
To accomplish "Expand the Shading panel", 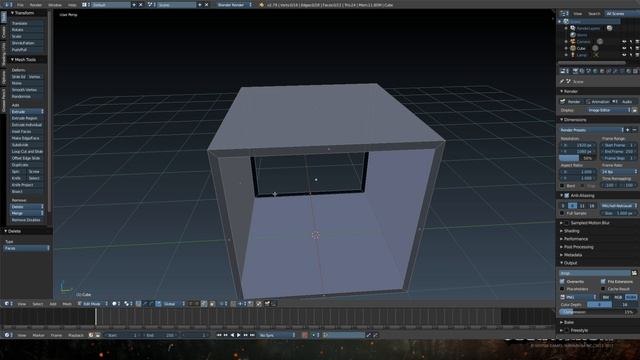I will point(570,231).
